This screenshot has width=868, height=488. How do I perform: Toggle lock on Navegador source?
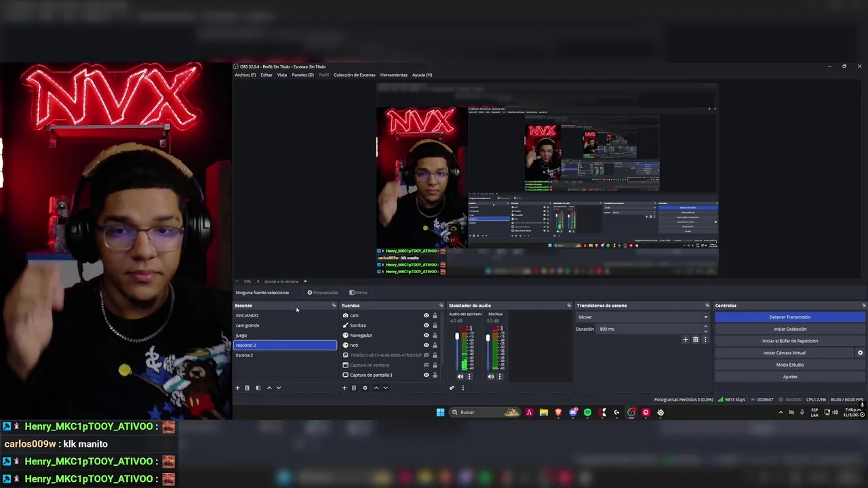pos(435,335)
